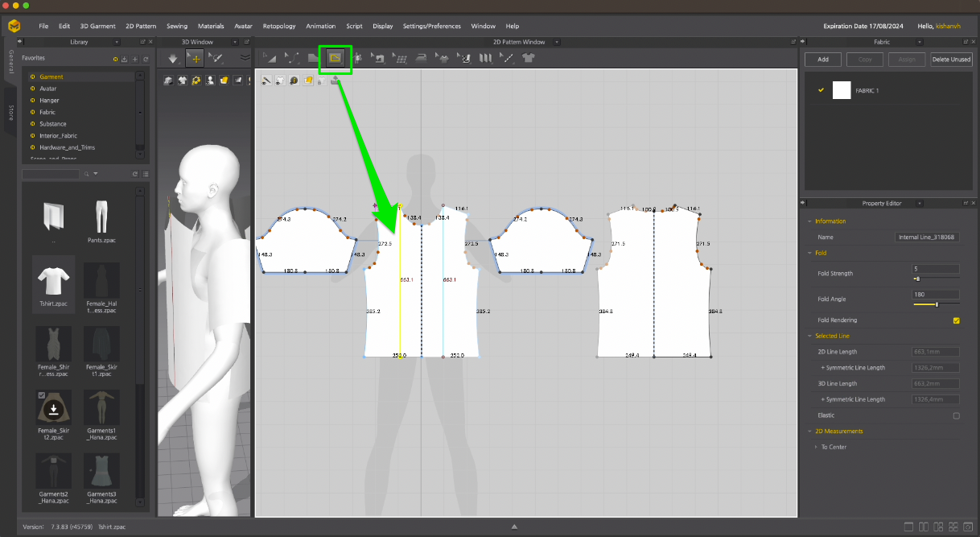Viewport: 980px width, 537px height.
Task: Expand the To Center measurement entry
Action: [816, 447]
